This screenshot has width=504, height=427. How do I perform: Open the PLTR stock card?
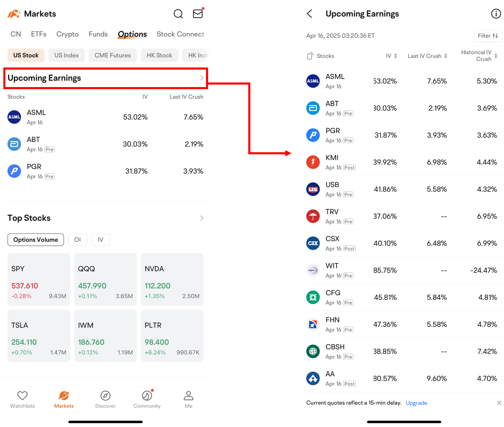(172, 336)
